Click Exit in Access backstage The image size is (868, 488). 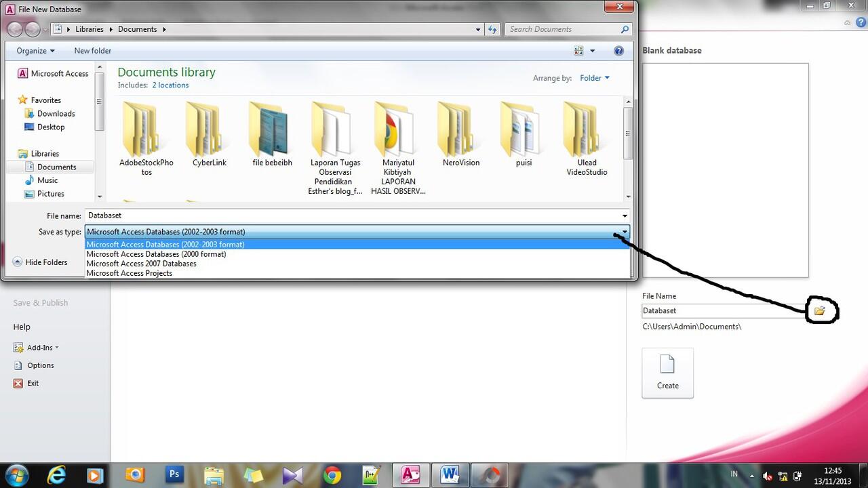[26, 383]
